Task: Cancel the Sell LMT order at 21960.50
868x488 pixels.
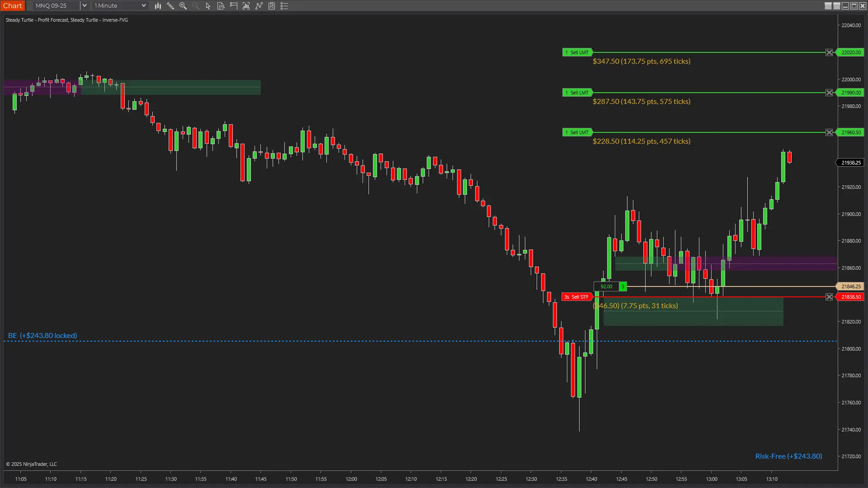Action: (x=829, y=132)
